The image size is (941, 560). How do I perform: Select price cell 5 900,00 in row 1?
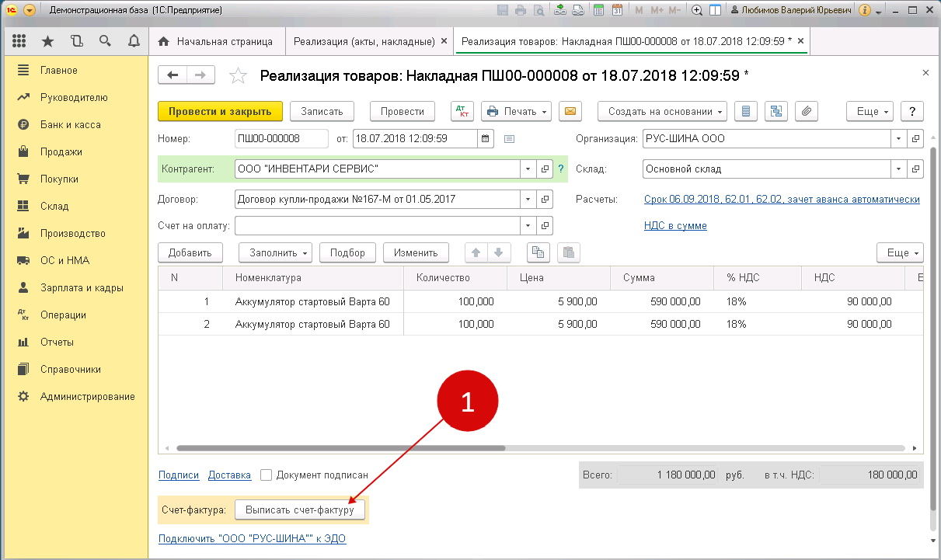558,301
